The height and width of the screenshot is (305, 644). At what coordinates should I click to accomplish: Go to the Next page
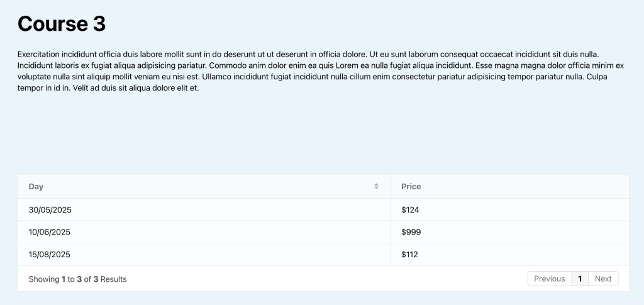pos(603,279)
